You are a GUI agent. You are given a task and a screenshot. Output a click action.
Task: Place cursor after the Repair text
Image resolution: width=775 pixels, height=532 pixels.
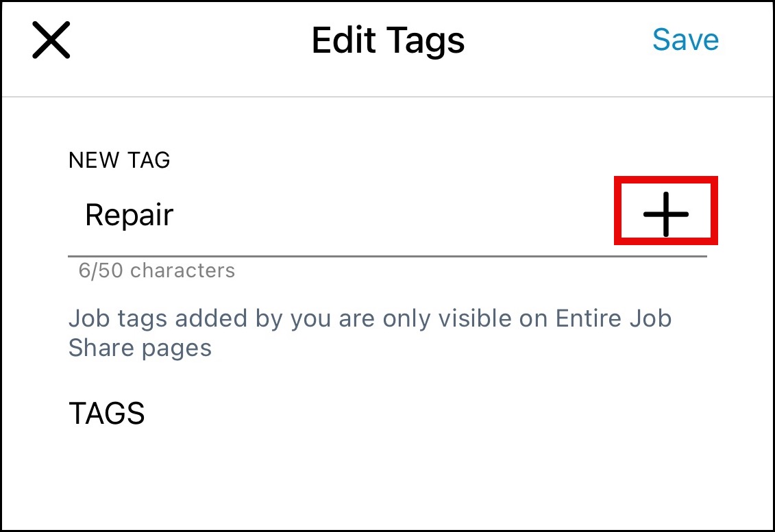[x=175, y=215]
